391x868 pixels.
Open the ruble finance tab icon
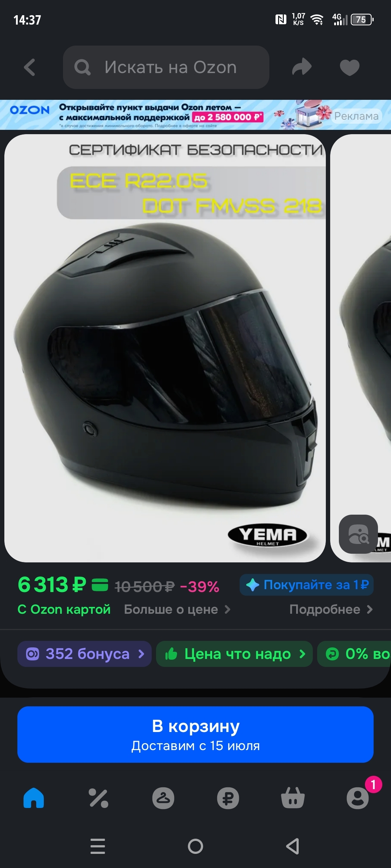(228, 798)
